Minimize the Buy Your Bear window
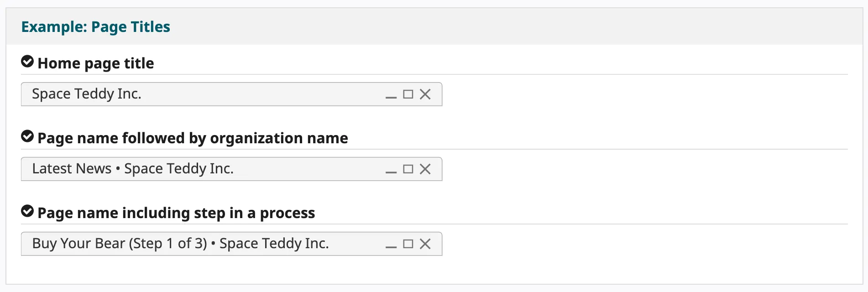 point(391,245)
